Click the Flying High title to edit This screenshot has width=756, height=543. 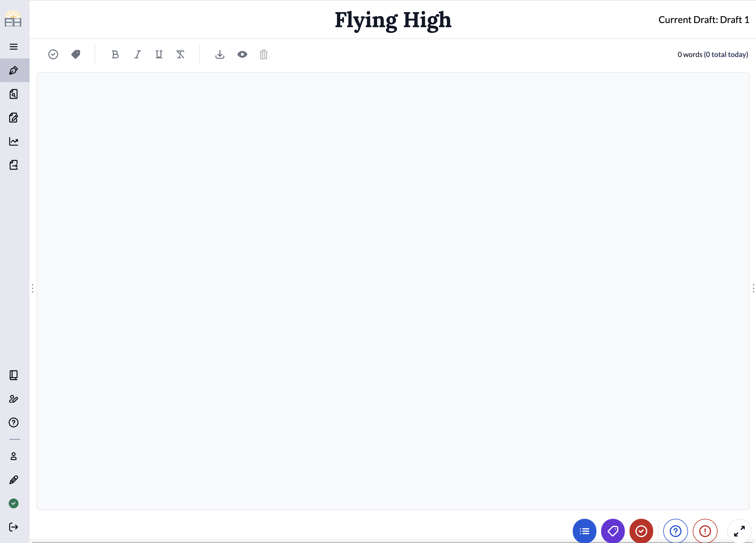pyautogui.click(x=393, y=19)
